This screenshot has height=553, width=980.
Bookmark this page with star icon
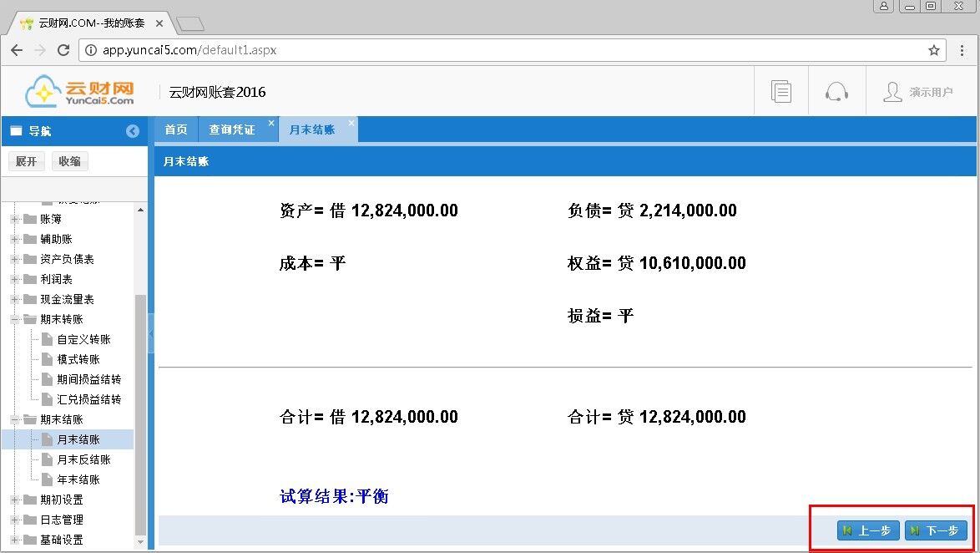(x=934, y=50)
